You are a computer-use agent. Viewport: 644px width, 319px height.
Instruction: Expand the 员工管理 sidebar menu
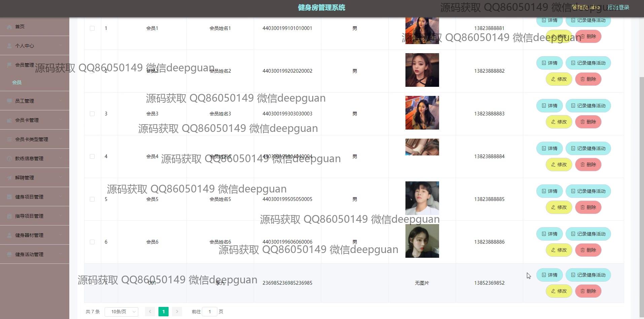pyautogui.click(x=34, y=101)
